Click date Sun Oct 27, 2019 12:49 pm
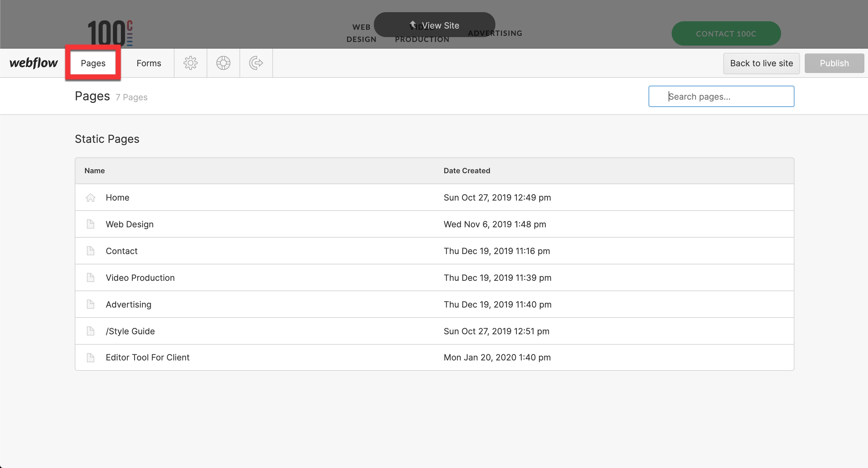 pyautogui.click(x=497, y=198)
